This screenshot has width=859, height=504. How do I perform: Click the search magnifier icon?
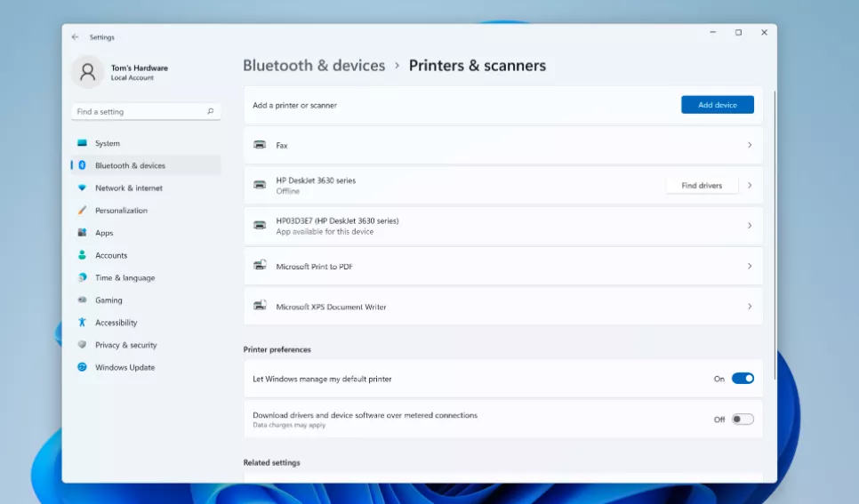211,111
